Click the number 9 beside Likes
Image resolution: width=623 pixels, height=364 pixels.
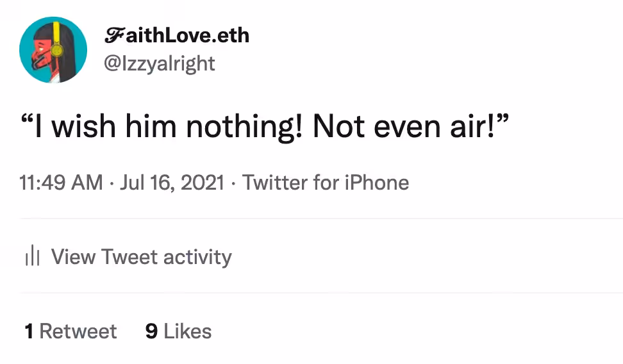(x=151, y=331)
